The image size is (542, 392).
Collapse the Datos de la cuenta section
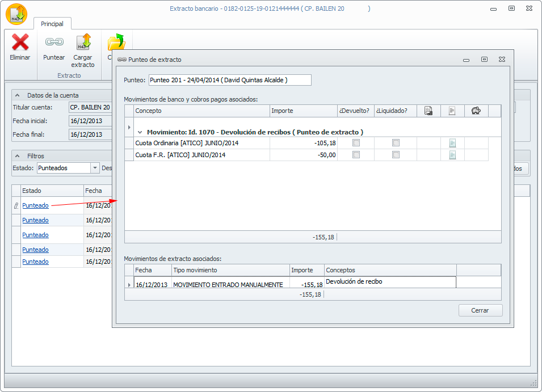pyautogui.click(x=17, y=95)
